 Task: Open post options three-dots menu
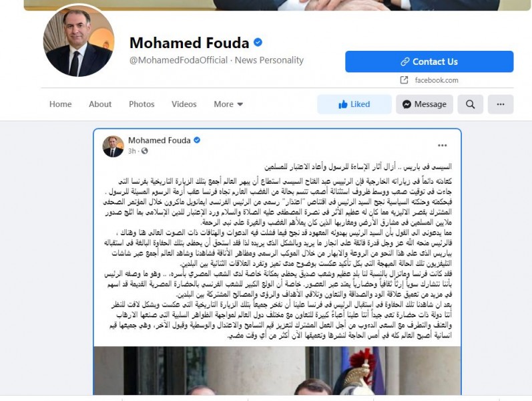pos(442,146)
